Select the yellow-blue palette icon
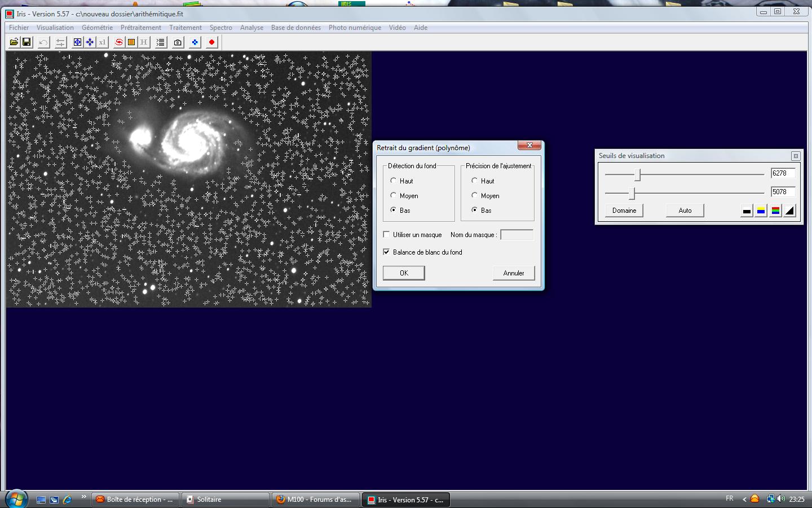Image resolution: width=812 pixels, height=508 pixels. (x=761, y=211)
